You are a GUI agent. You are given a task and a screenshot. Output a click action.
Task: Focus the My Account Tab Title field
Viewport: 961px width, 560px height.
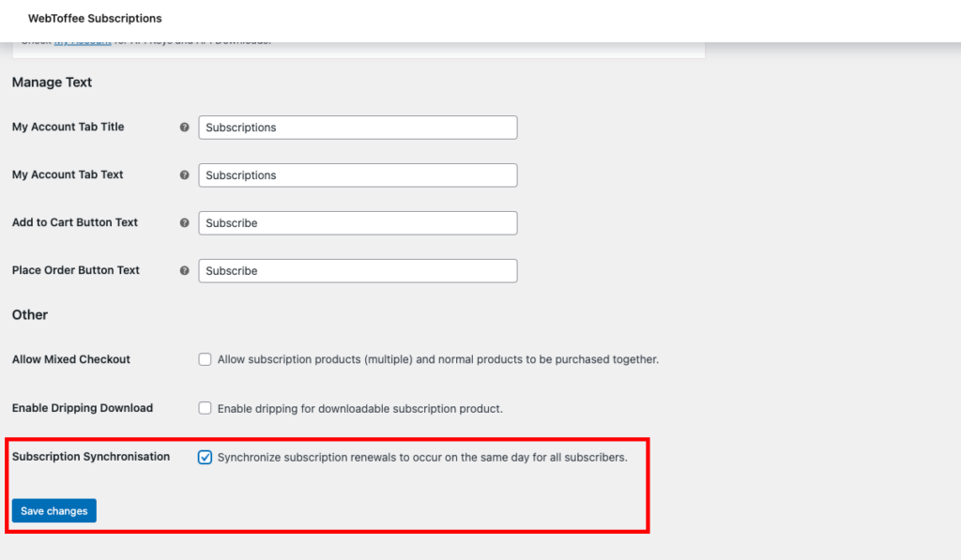click(358, 128)
